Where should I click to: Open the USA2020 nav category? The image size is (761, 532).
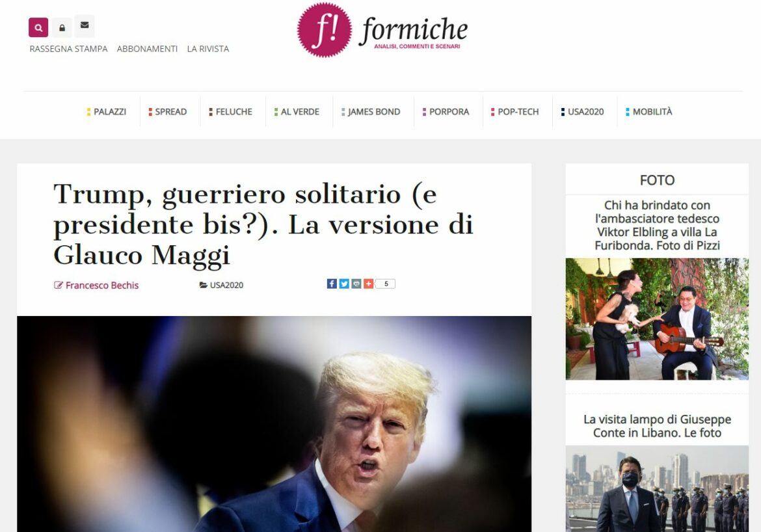(582, 112)
